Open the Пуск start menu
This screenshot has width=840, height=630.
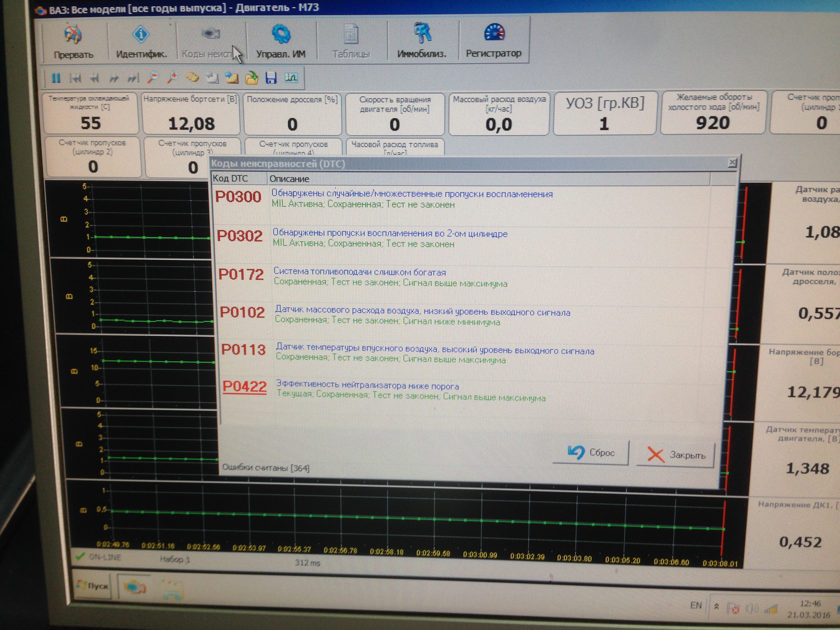pyautogui.click(x=92, y=586)
